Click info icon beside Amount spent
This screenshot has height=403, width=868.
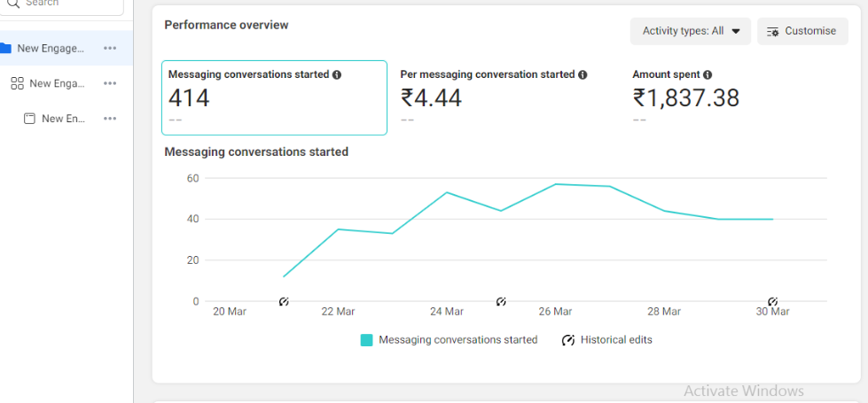click(708, 75)
